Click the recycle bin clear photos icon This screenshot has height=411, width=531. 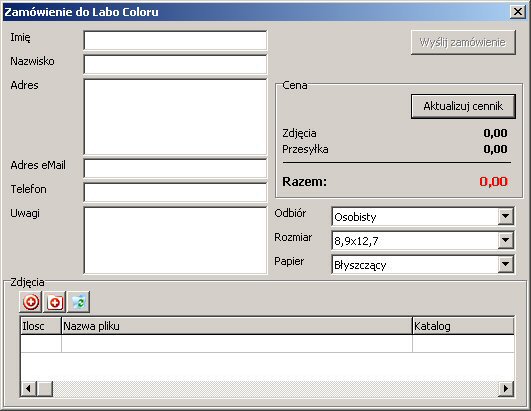point(79,302)
